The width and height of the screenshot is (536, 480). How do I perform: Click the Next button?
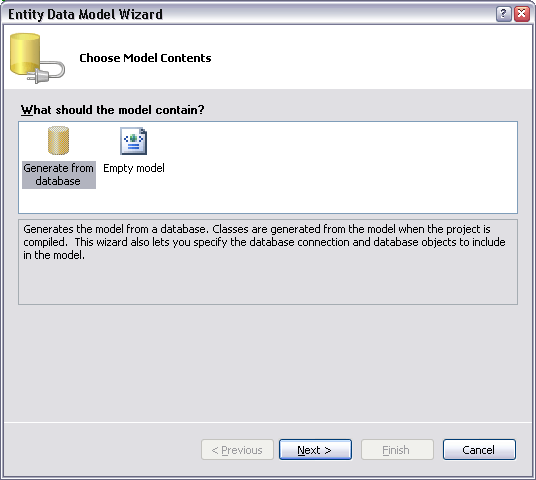point(315,450)
